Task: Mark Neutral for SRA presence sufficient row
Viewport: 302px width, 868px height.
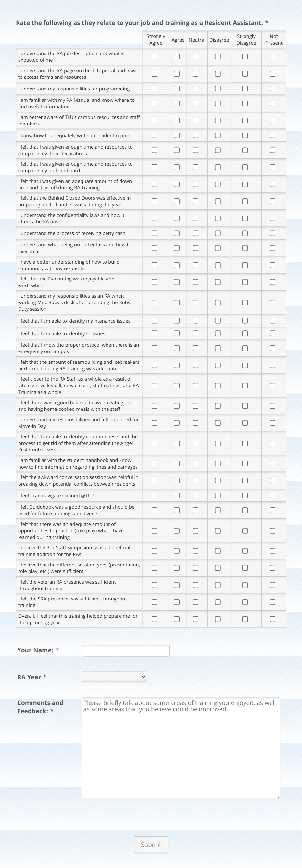Action: (195, 602)
